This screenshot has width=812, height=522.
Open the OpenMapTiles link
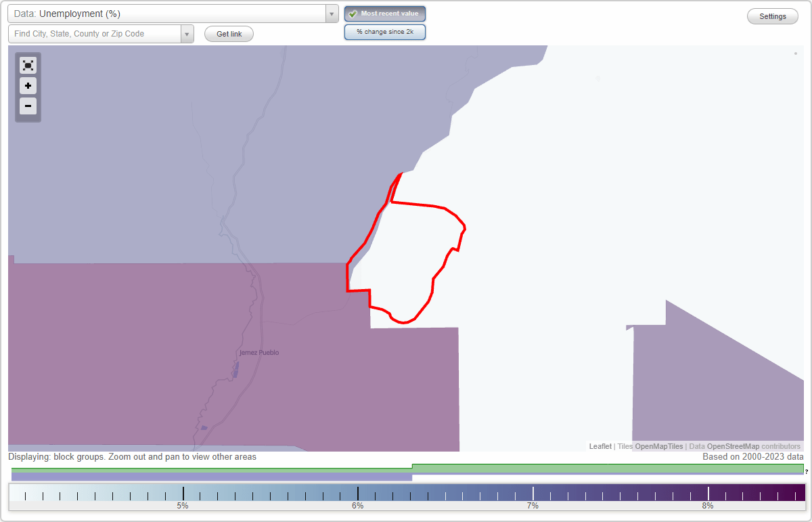point(658,446)
